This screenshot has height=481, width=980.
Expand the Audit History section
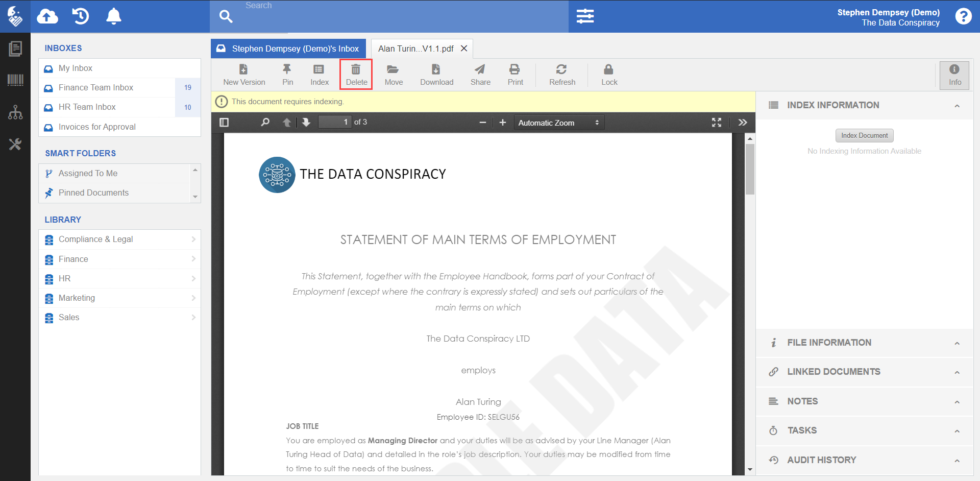(864, 460)
